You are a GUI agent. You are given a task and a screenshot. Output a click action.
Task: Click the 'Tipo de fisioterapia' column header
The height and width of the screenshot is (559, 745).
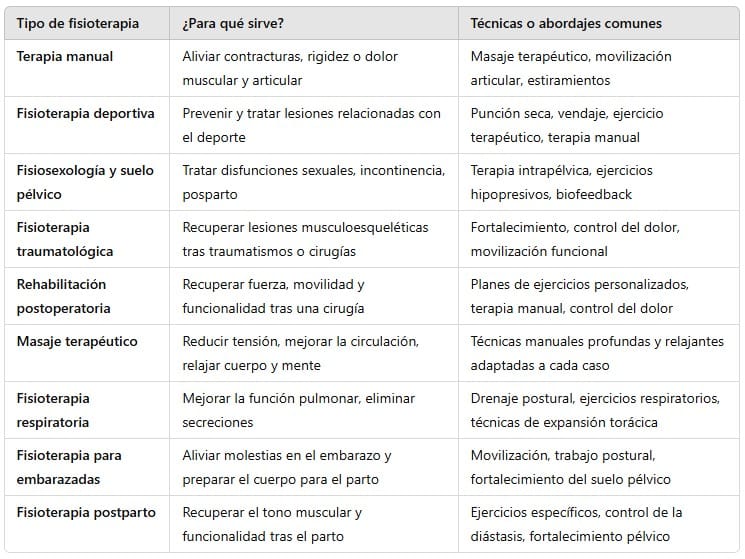[x=78, y=23]
